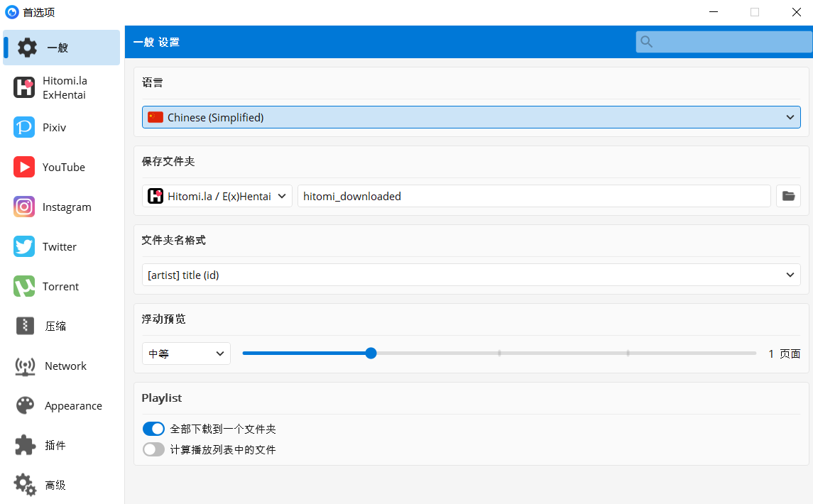
Task: Focus the settings search field
Action: pos(724,41)
